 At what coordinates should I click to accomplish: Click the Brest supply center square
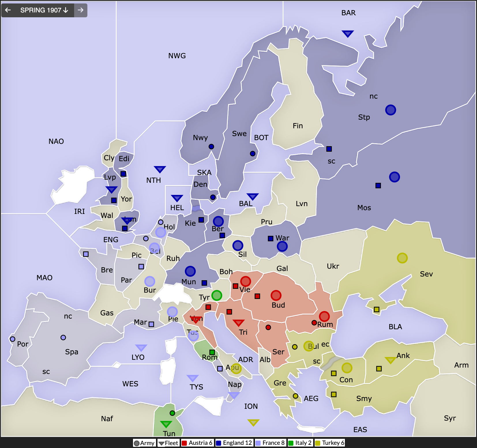pos(86,254)
